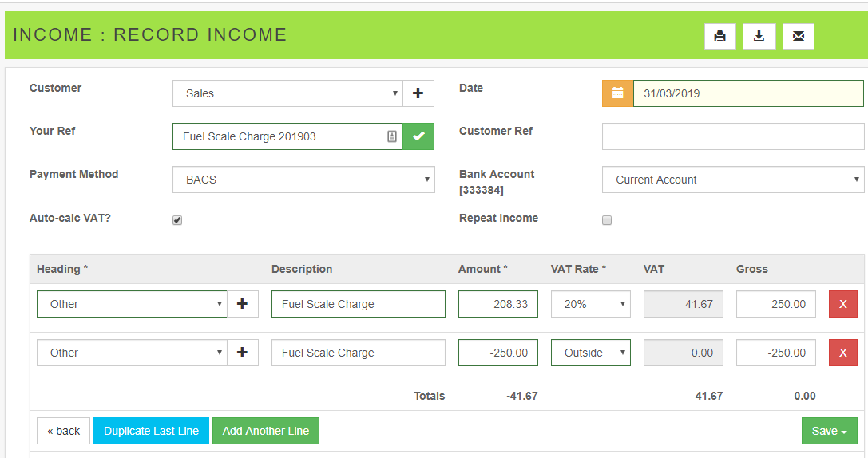868x458 pixels.
Task: Click the Add Another Line button
Action: pyautogui.click(x=265, y=431)
